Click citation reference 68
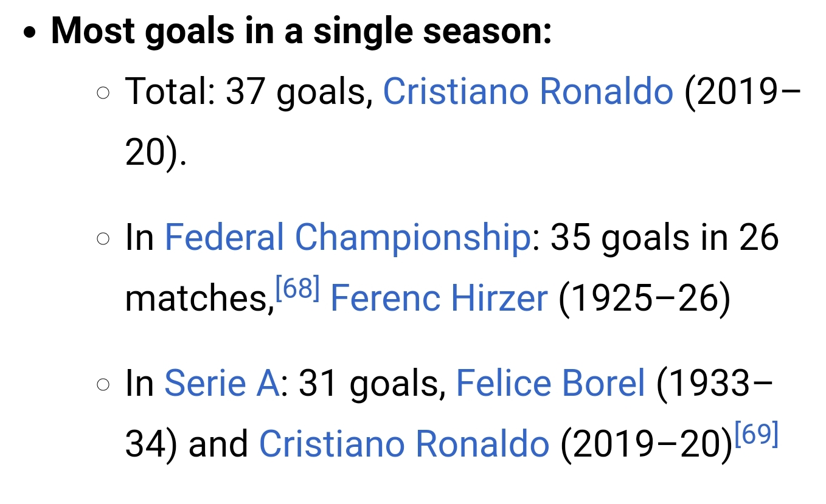826x504 pixels. click(297, 286)
